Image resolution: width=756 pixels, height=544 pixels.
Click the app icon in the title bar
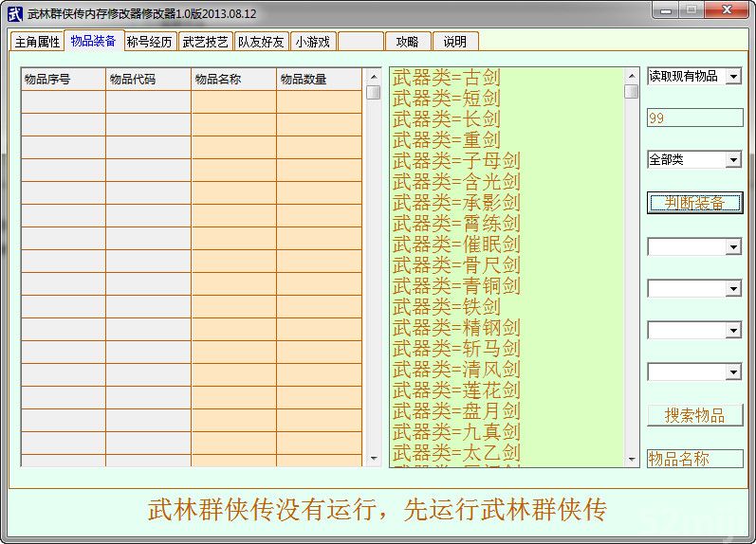click(x=15, y=13)
